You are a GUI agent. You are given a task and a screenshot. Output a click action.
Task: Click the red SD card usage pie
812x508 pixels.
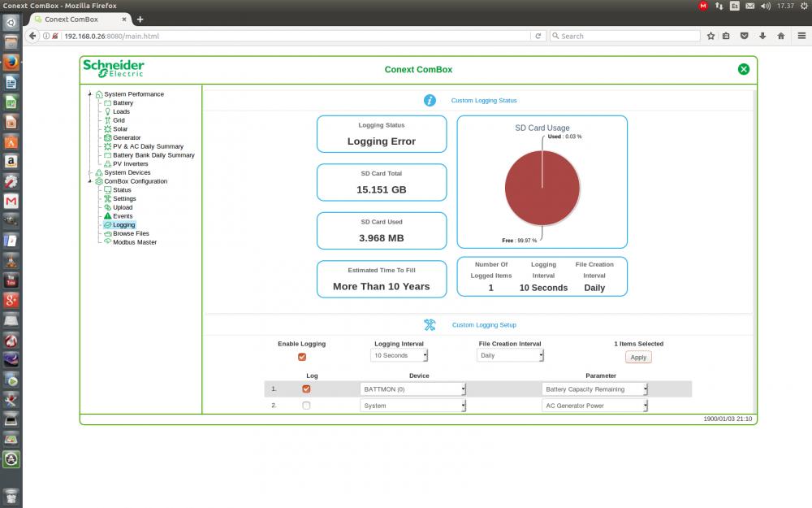pos(542,189)
